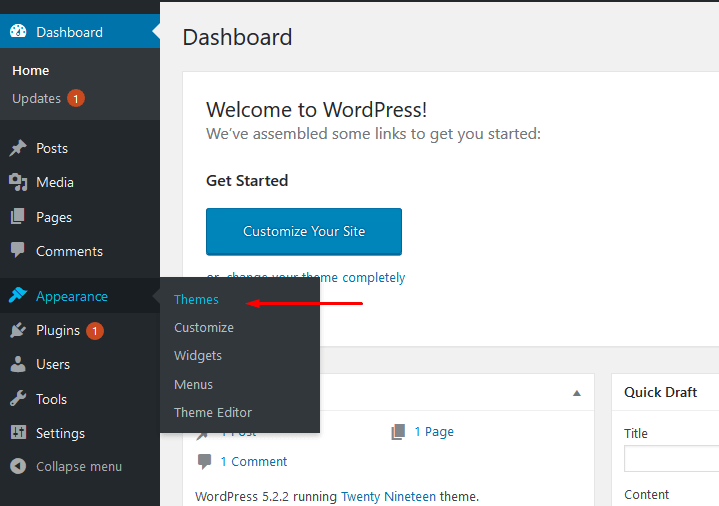Click the Dashboard page title
The width and height of the screenshot is (719, 506).
pyautogui.click(x=237, y=37)
